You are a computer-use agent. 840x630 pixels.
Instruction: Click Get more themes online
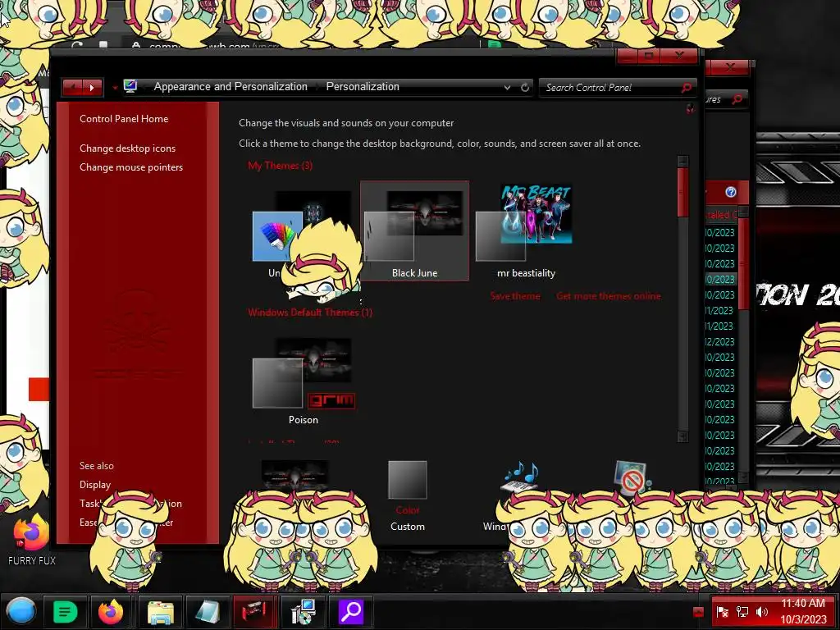click(609, 295)
